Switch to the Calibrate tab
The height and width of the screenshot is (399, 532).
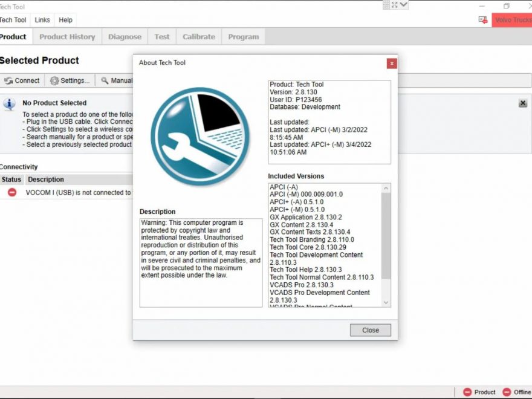(x=199, y=37)
